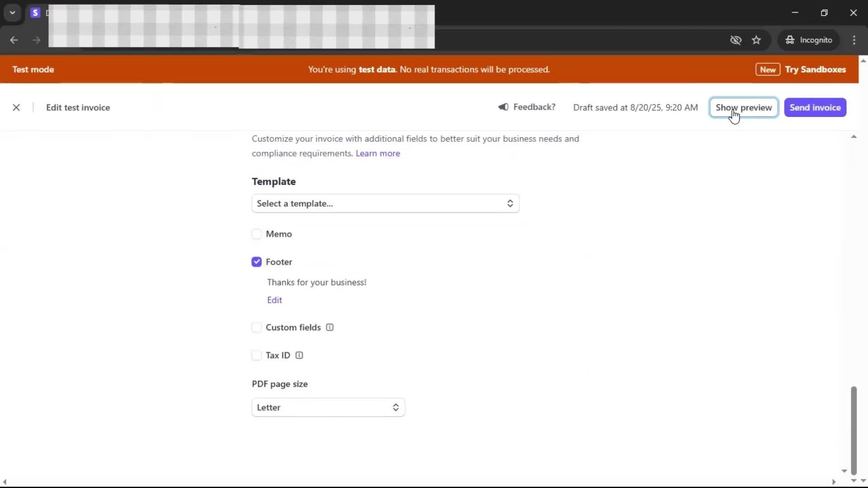Click Edit link under footer text

click(274, 300)
